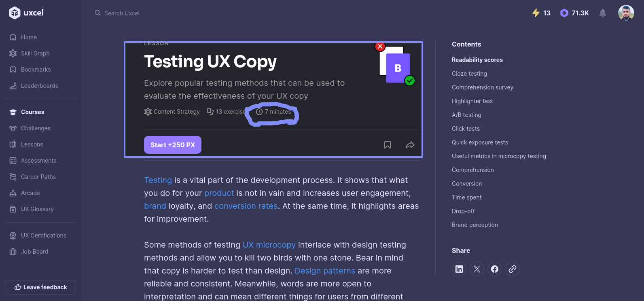
Task: Bookmark this lesson with the bookmark icon
Action: click(387, 145)
